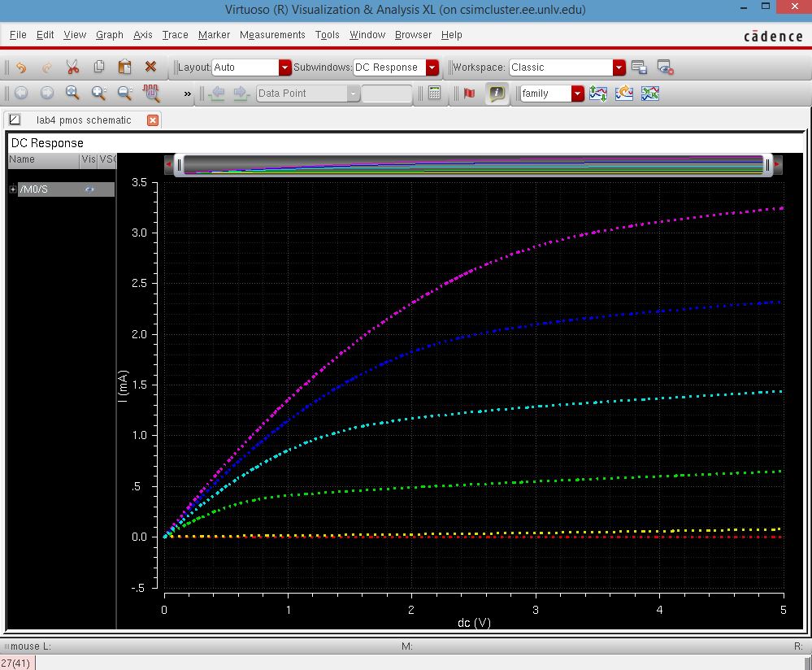
Task: Open the Workspace Classic dropdown
Action: click(x=618, y=67)
